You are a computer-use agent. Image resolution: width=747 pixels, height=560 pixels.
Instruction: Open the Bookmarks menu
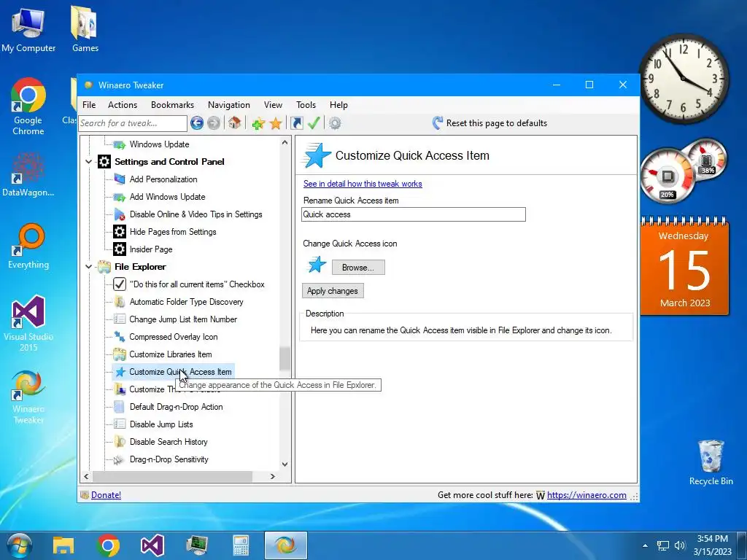172,105
